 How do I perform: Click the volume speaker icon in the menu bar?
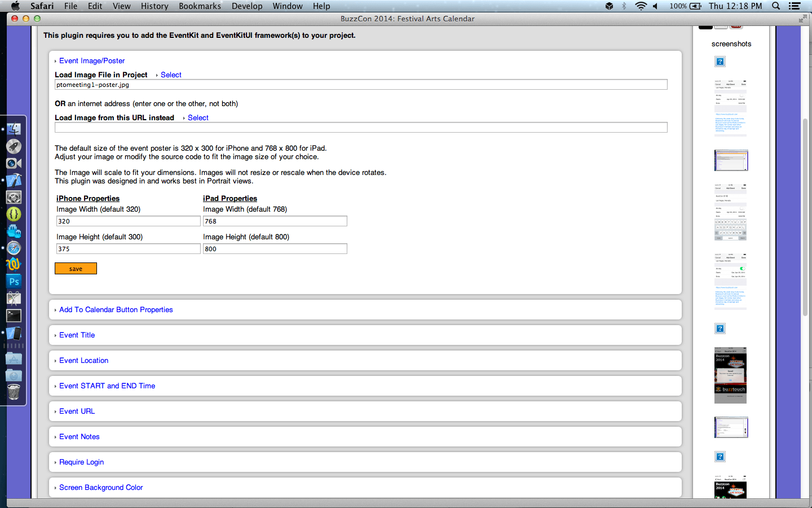point(655,6)
